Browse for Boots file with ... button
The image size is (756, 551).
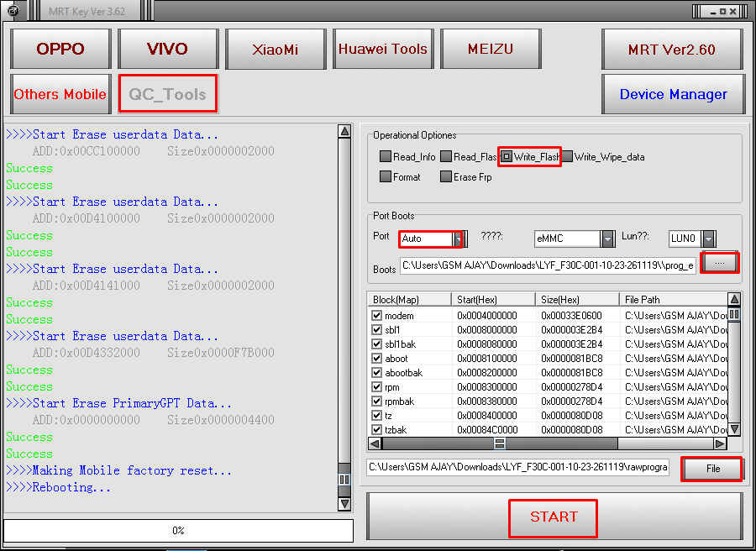coord(720,263)
